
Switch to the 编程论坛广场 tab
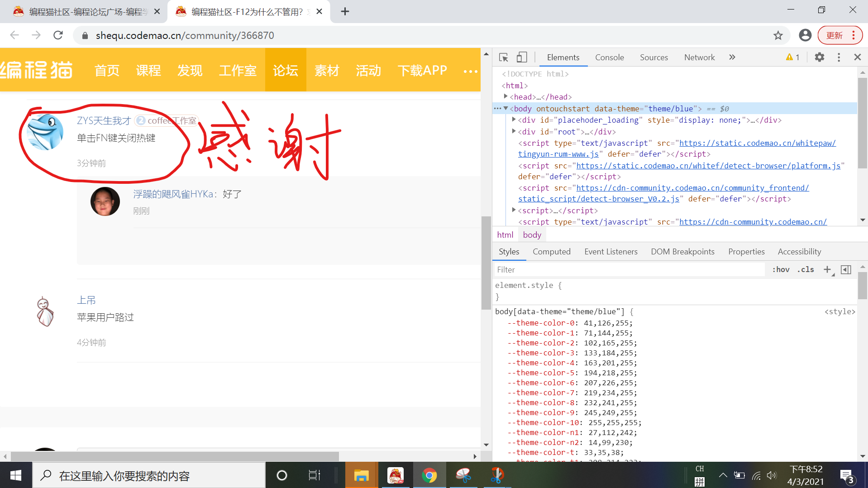coord(87,12)
